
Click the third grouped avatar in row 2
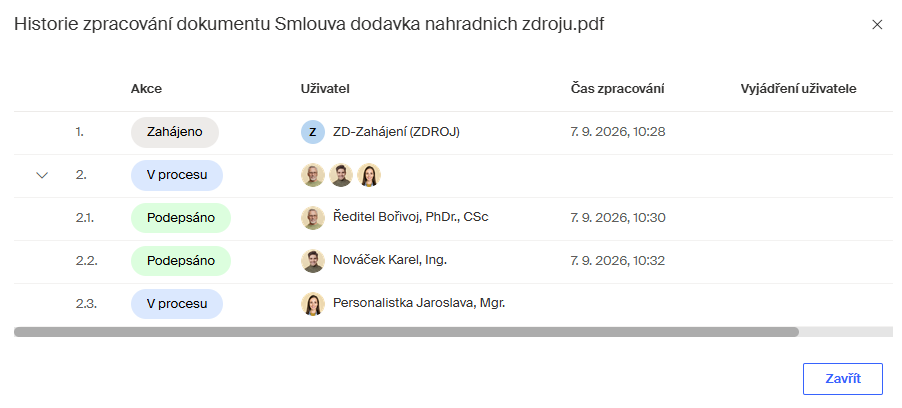(x=369, y=175)
